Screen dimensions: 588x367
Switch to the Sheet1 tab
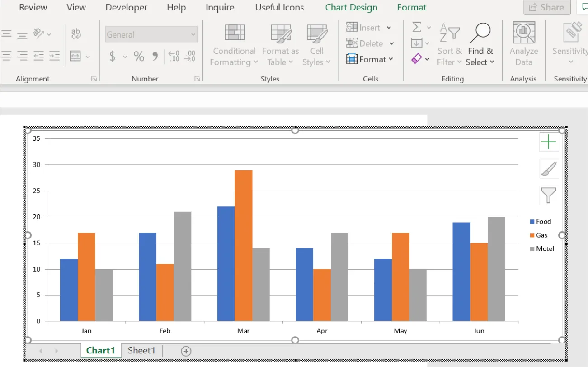click(141, 350)
